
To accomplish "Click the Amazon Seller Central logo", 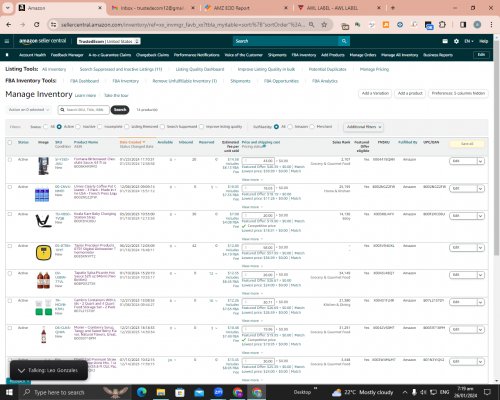I will pos(42,41).
